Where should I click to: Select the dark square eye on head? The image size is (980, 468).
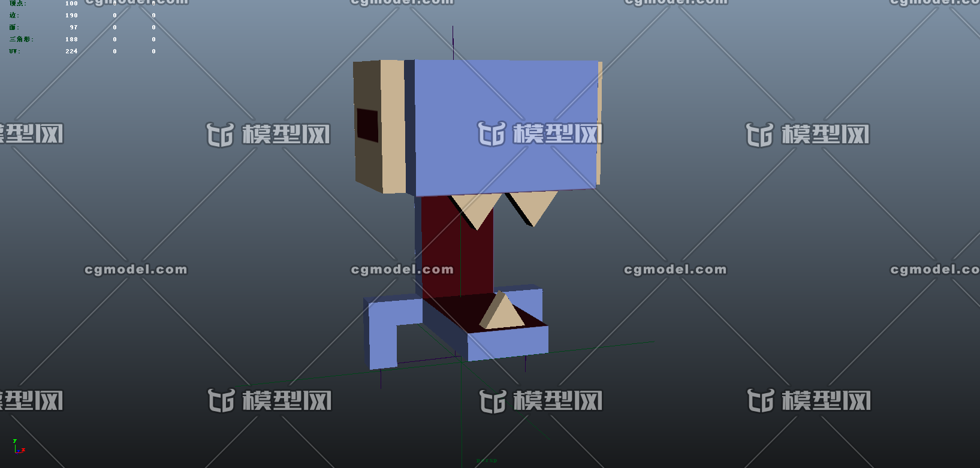[367, 125]
